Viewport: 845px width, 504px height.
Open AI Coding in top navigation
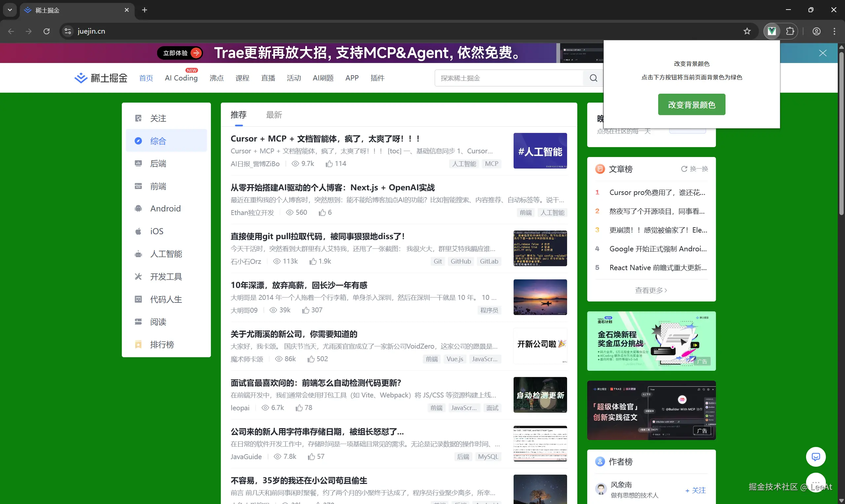(x=181, y=78)
